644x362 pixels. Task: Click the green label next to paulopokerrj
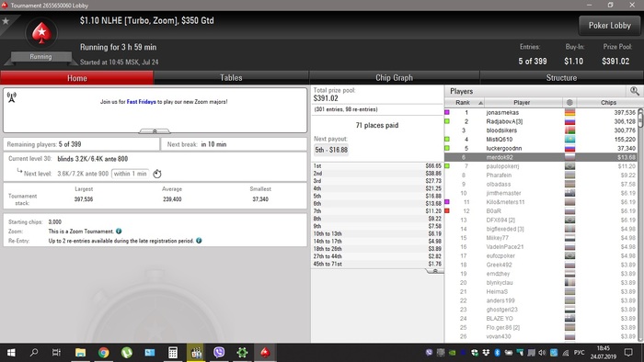pyautogui.click(x=447, y=166)
